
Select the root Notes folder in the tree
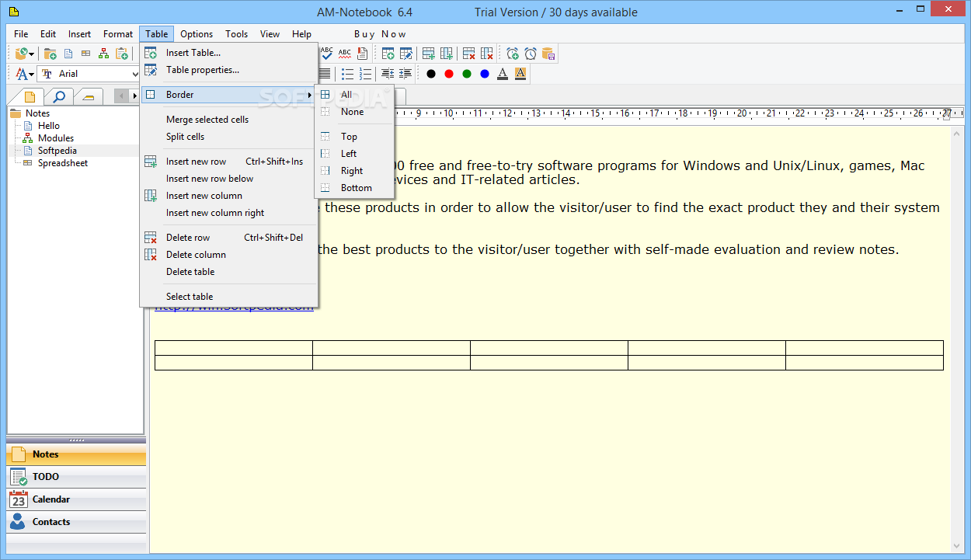point(37,113)
